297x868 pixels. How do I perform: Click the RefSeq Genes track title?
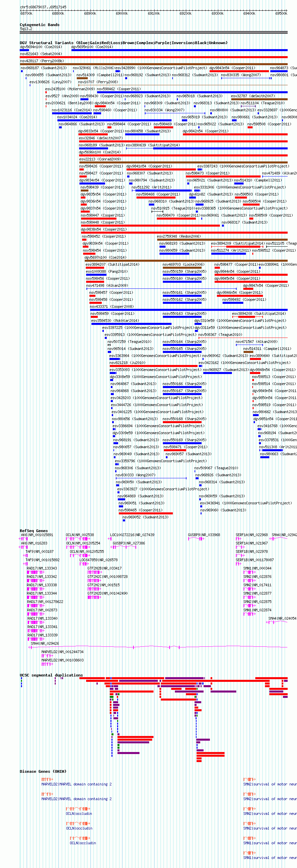point(34,531)
